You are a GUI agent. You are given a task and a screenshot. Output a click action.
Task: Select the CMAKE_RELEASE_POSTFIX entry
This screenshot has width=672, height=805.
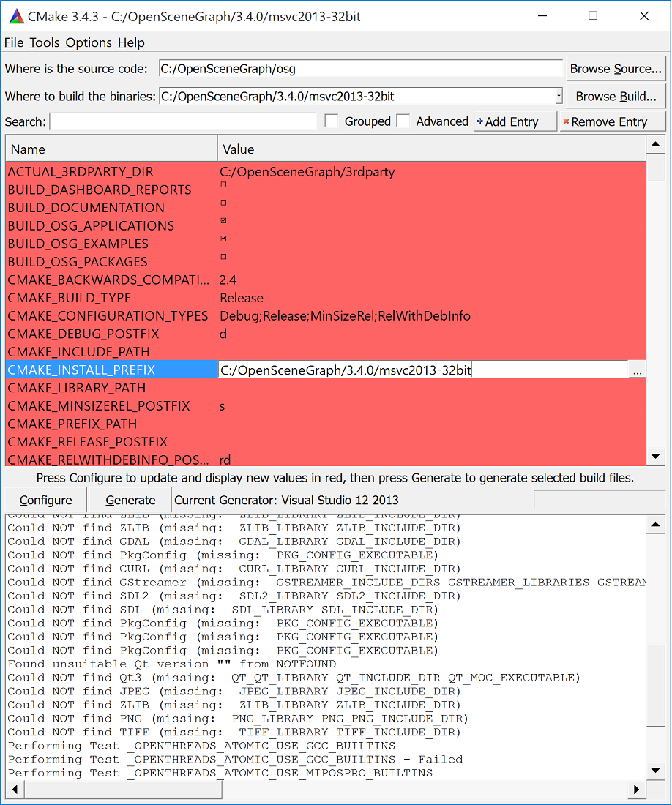pyautogui.click(x=87, y=442)
